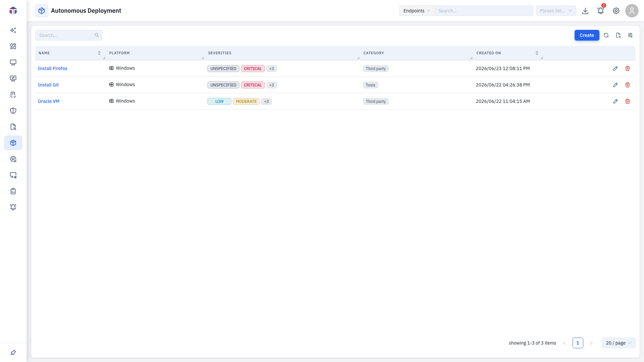
Task: Select the package deployment sidebar icon
Action: (13, 143)
